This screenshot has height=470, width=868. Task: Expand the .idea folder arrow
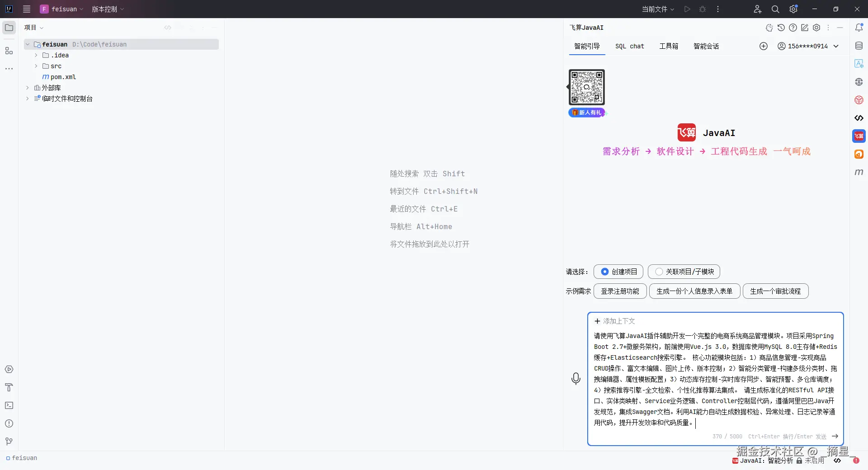point(36,55)
